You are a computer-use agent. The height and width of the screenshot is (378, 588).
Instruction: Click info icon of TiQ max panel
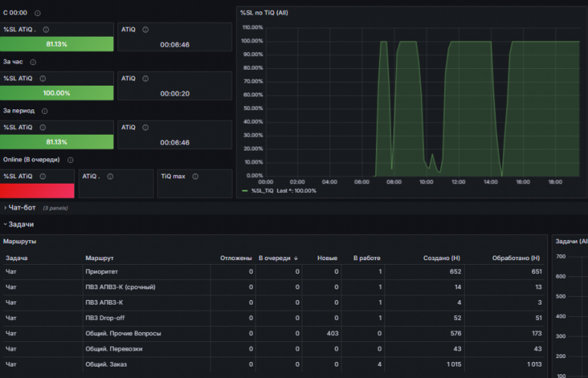tap(195, 177)
